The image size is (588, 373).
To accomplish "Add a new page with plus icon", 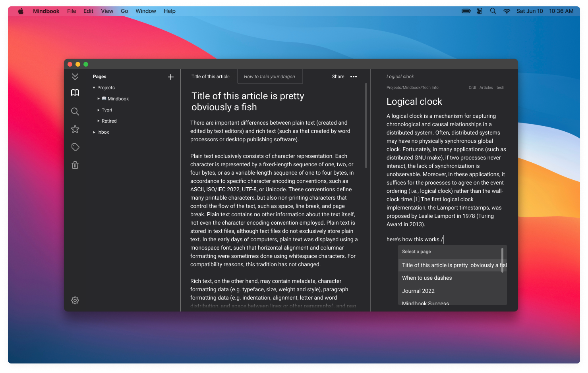I will coord(171,77).
